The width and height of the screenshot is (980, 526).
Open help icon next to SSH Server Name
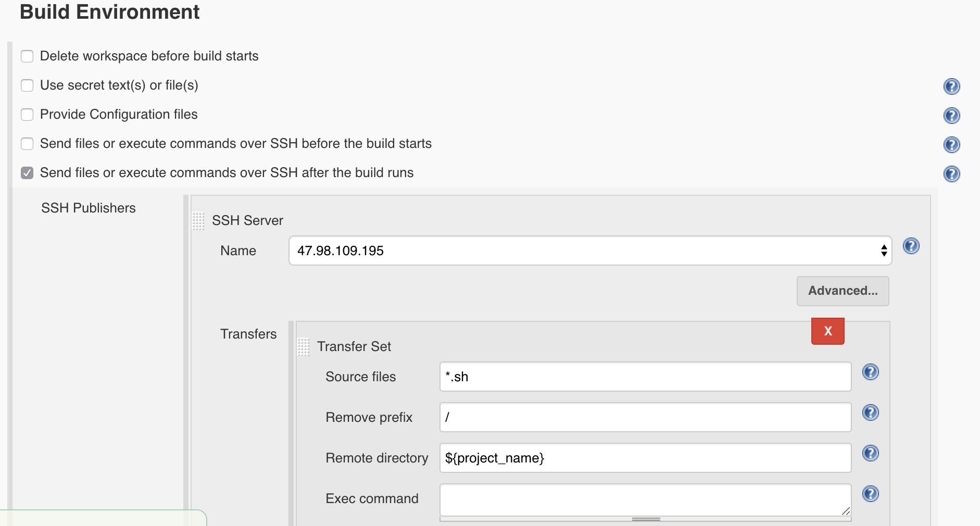coord(911,246)
